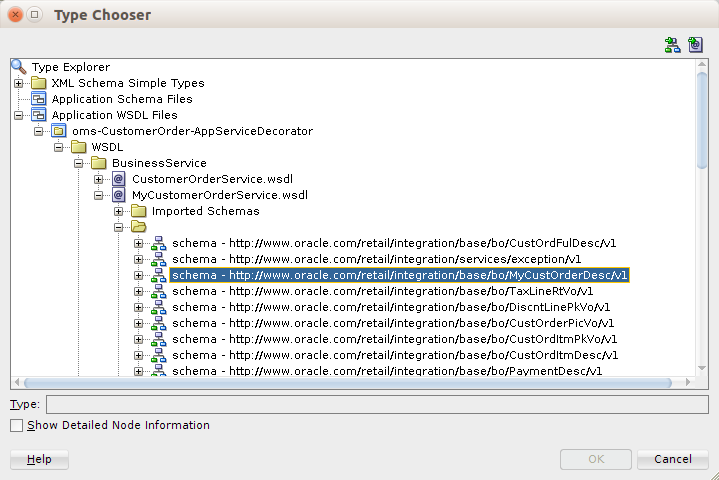This screenshot has width=719, height=480.
Task: Click the BusinessService folder icon
Action: pyautogui.click(x=99, y=163)
